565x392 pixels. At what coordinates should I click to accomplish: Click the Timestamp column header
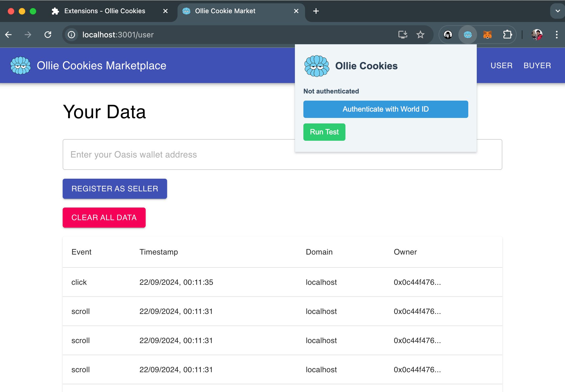tap(159, 252)
